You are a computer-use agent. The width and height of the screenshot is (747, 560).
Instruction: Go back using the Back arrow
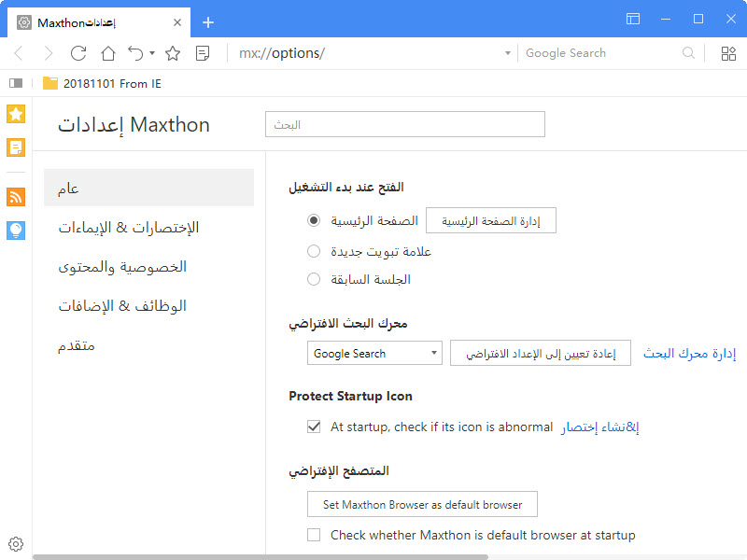click(x=19, y=53)
